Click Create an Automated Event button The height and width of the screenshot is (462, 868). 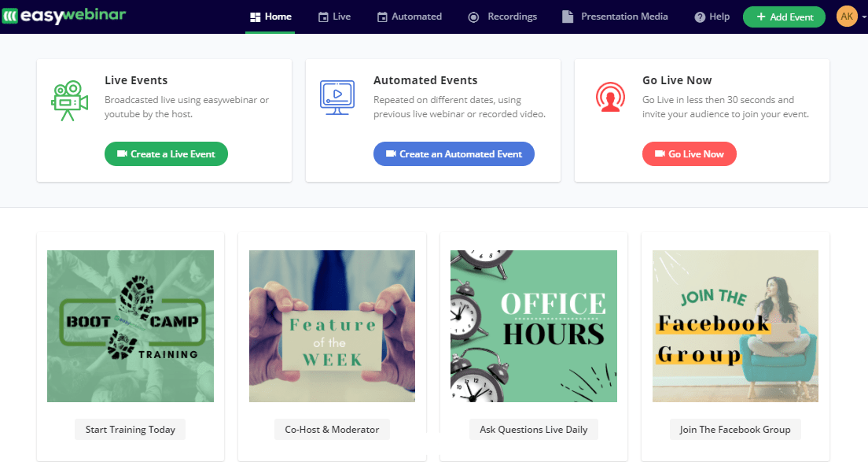pyautogui.click(x=454, y=154)
